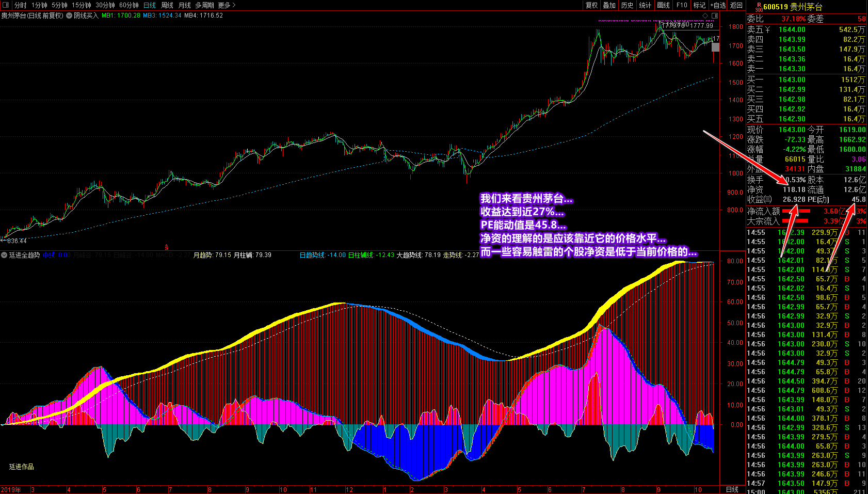Click the 中线 0.00 indicator label
This screenshot has width=868, height=494.
click(57, 255)
